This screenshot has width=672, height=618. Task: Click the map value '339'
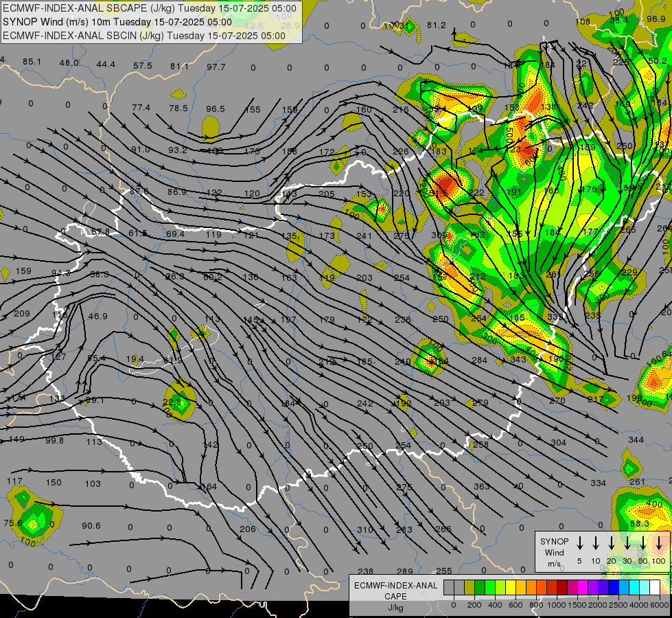pyautogui.click(x=555, y=317)
